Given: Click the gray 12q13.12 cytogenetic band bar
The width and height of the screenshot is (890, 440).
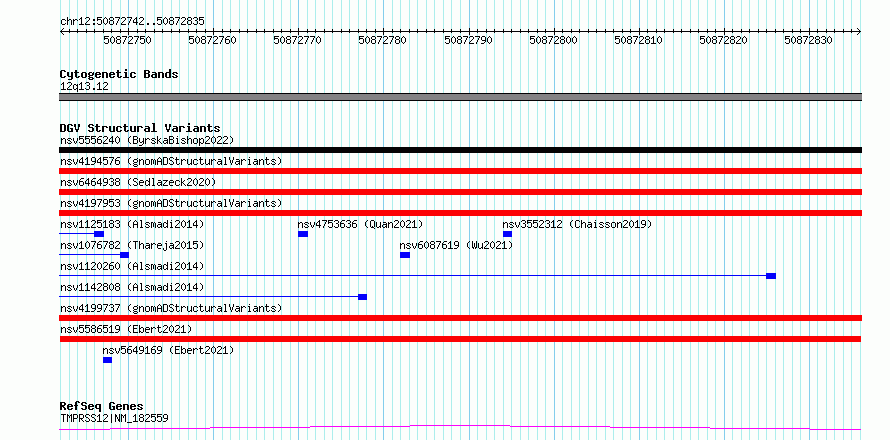Looking at the screenshot, I should (460, 97).
